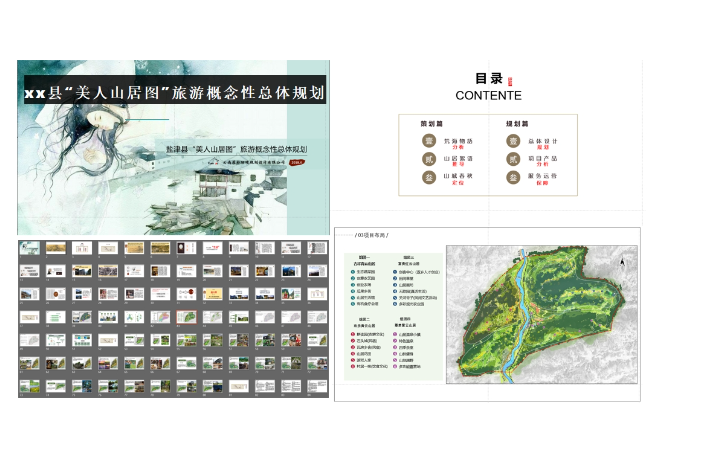Image resolution: width=720 pixels, height=450 pixels.
Task: Open slide thumbnail 37 starting row four
Action: click(x=29, y=317)
